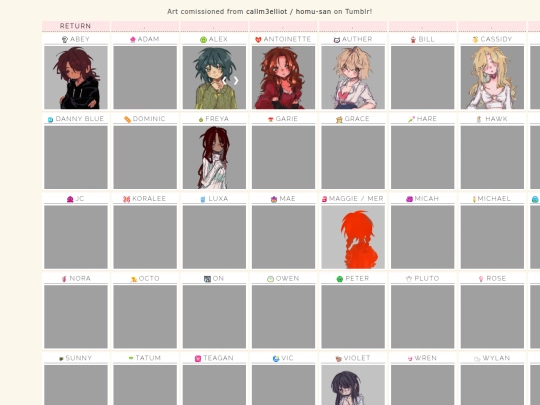
Task: Click the icon beside BILL
Action: 413,40
